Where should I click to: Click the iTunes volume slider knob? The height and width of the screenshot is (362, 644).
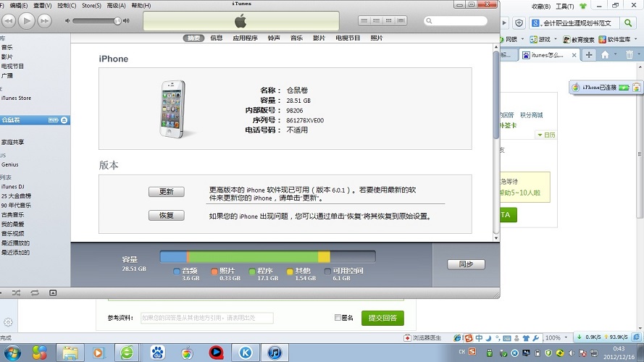117,20
